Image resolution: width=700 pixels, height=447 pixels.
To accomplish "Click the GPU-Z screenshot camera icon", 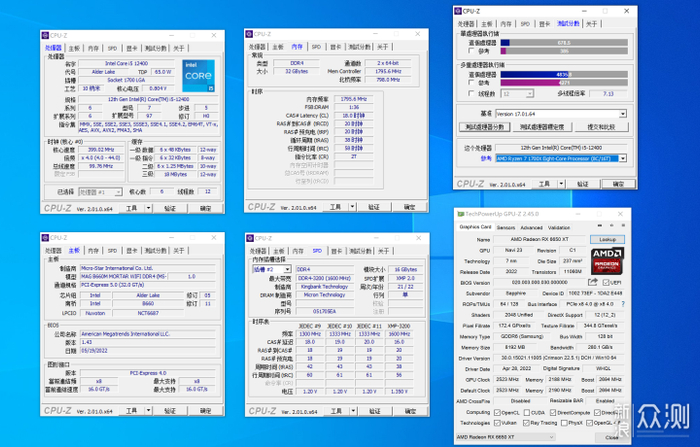I will click(x=600, y=226).
